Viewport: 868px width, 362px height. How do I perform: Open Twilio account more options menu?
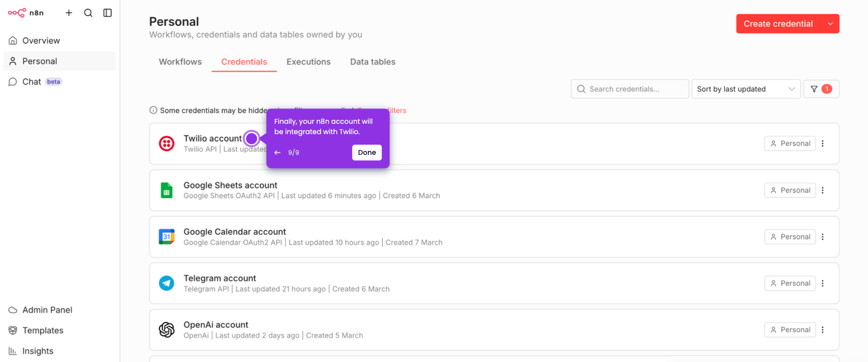pos(823,144)
